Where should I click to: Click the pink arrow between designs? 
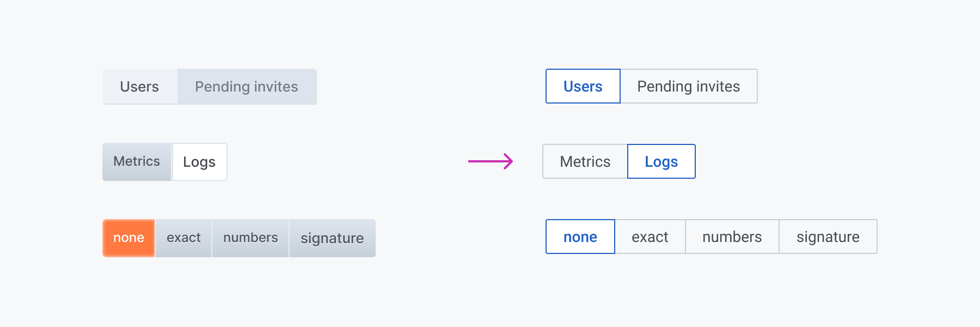[x=490, y=161]
